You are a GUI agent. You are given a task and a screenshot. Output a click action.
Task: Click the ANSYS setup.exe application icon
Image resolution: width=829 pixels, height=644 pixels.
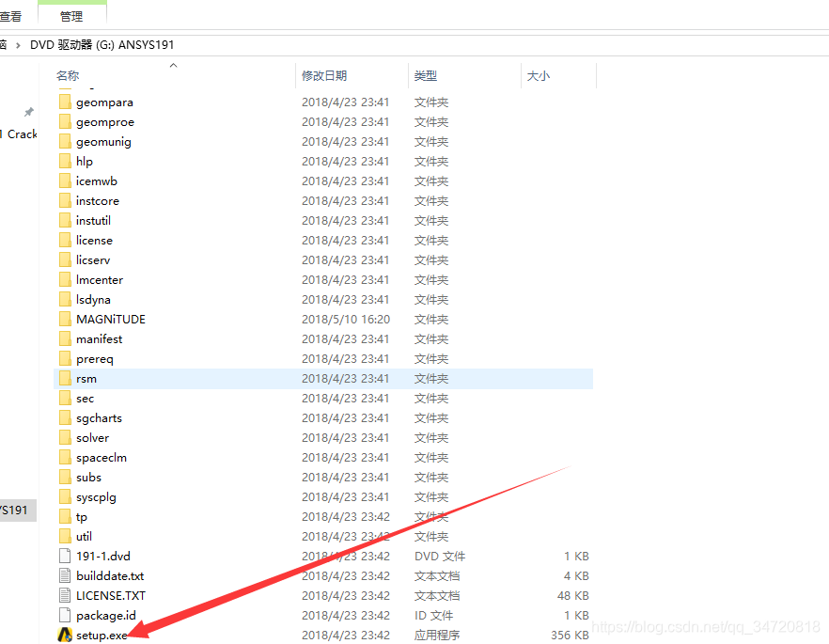click(x=65, y=635)
